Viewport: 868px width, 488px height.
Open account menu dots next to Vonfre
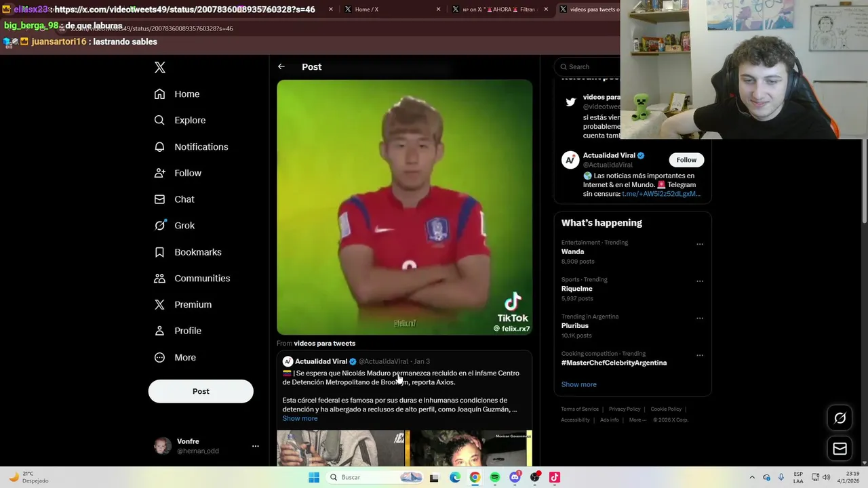pyautogui.click(x=255, y=446)
